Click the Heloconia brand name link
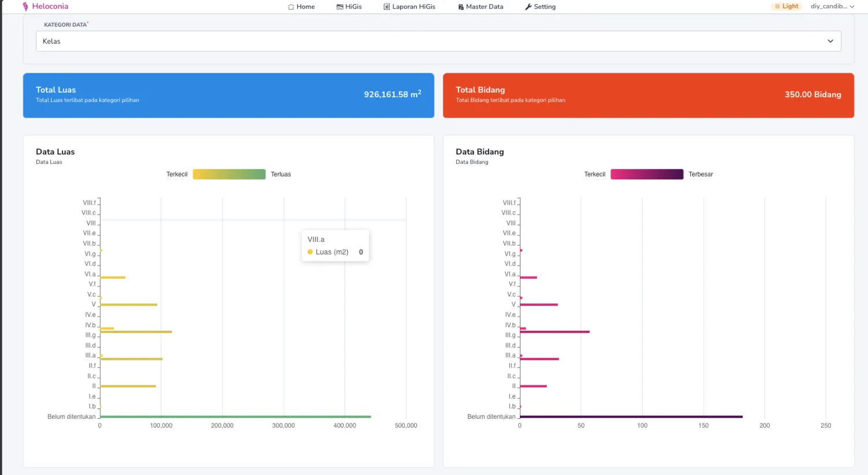Screen dimensions: 868x475 pos(50,6)
